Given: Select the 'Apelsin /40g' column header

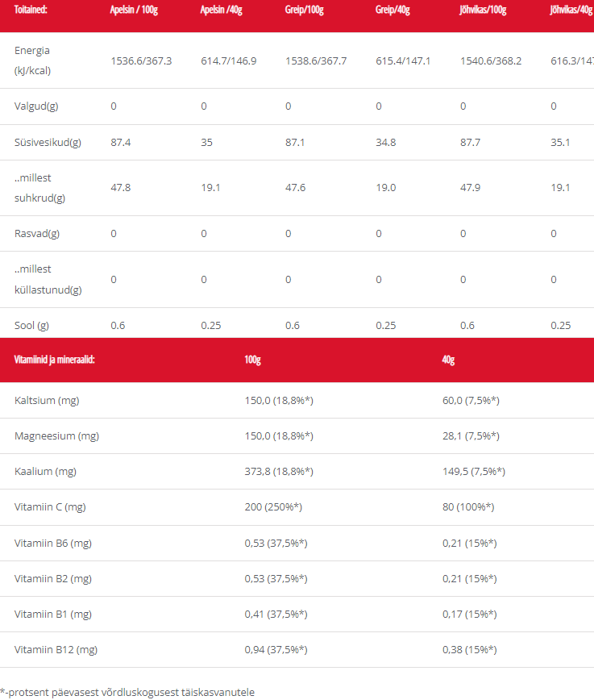Looking at the screenshot, I should [221, 10].
